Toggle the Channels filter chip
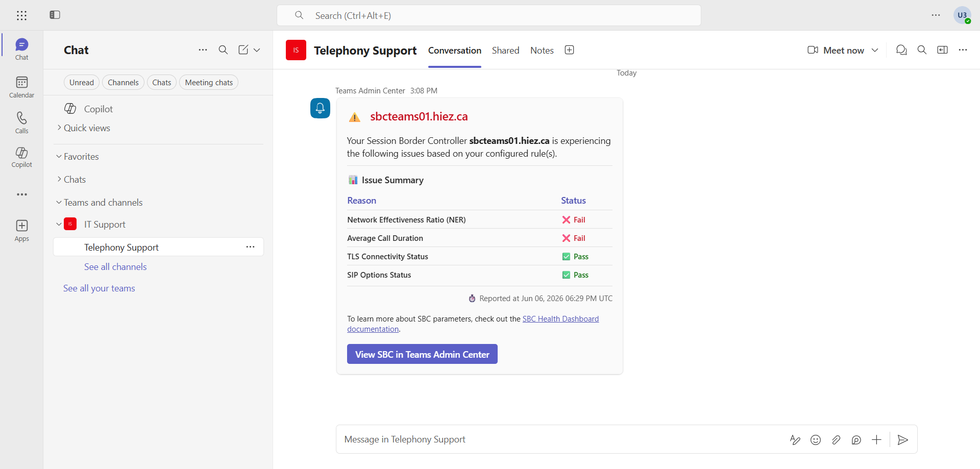Image resolution: width=980 pixels, height=469 pixels. [x=123, y=83]
